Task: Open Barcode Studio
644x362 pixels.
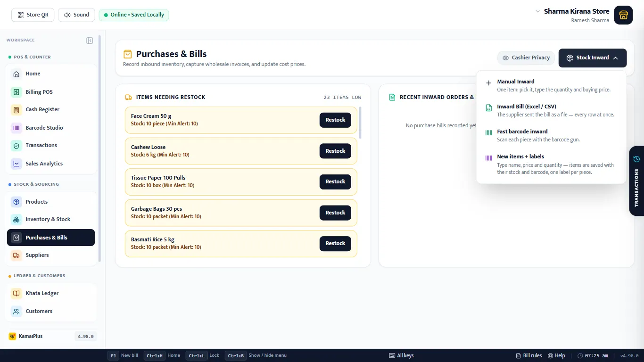Action: click(51, 128)
